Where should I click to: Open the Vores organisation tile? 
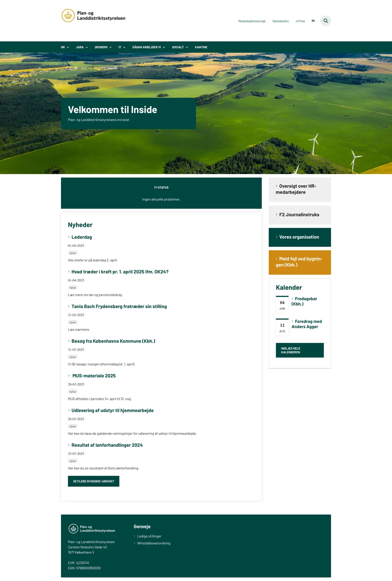(x=300, y=237)
